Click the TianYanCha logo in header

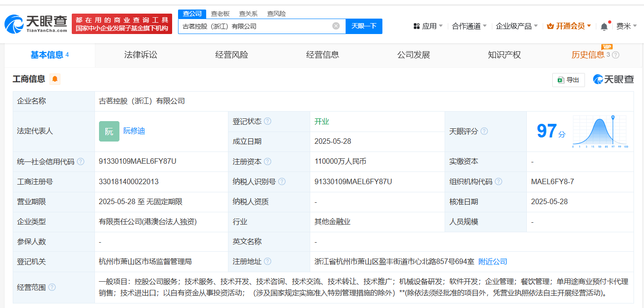click(x=36, y=24)
